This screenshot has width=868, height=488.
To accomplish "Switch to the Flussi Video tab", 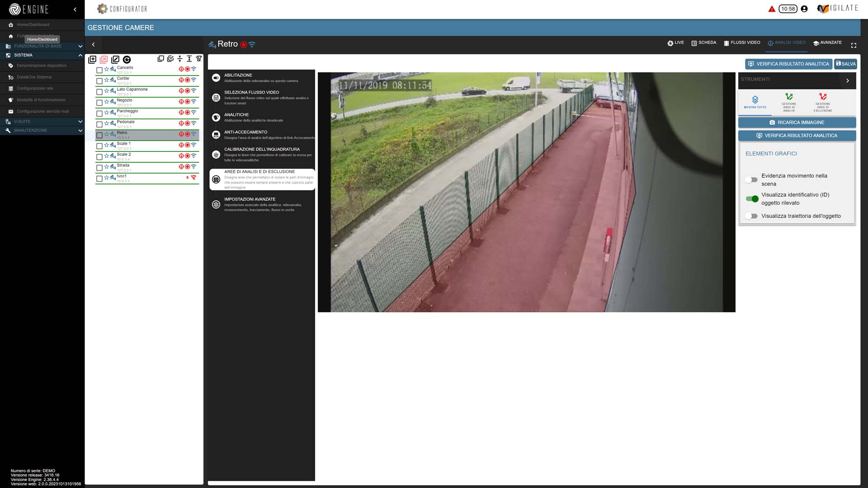I will pyautogui.click(x=742, y=42).
